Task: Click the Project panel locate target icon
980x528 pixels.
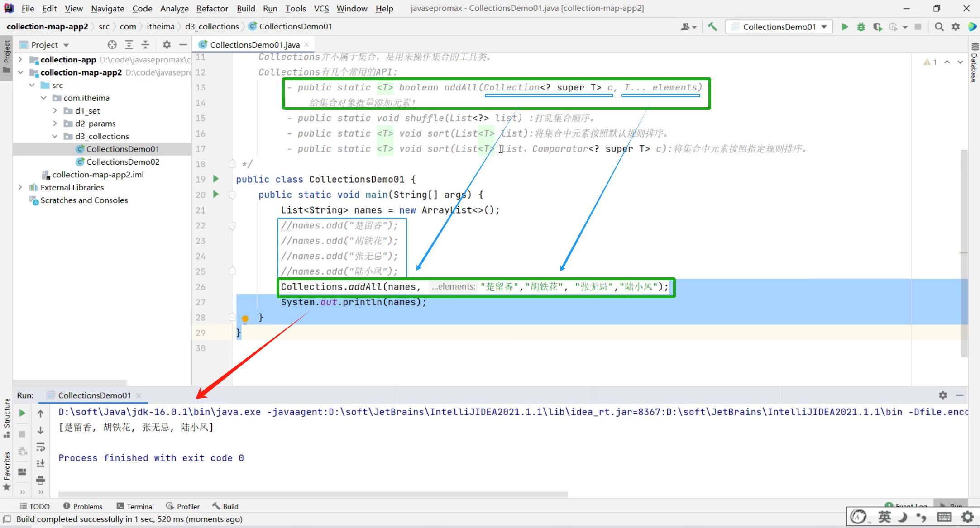Action: click(112, 44)
